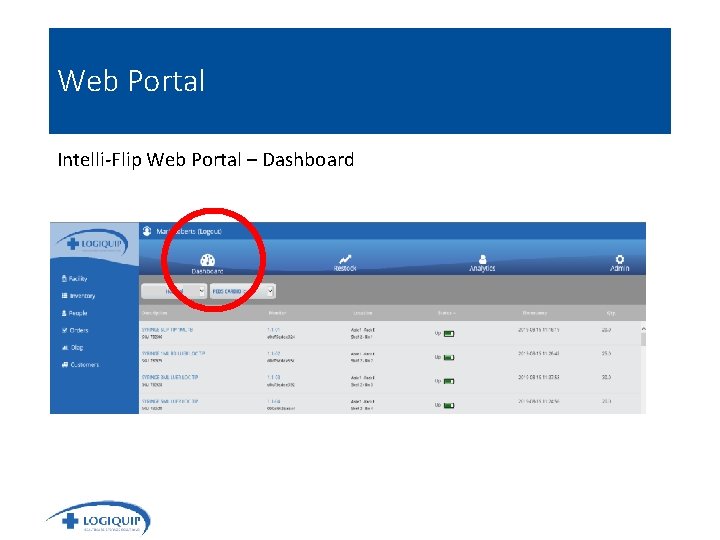This screenshot has width=720, height=540.
Task: Open the Admin gear tab
Action: click(x=619, y=263)
